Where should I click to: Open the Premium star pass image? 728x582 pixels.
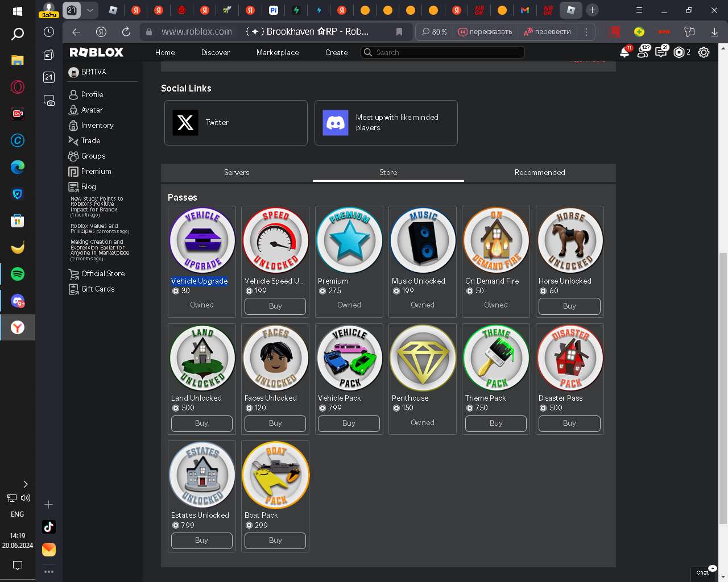[x=349, y=240]
